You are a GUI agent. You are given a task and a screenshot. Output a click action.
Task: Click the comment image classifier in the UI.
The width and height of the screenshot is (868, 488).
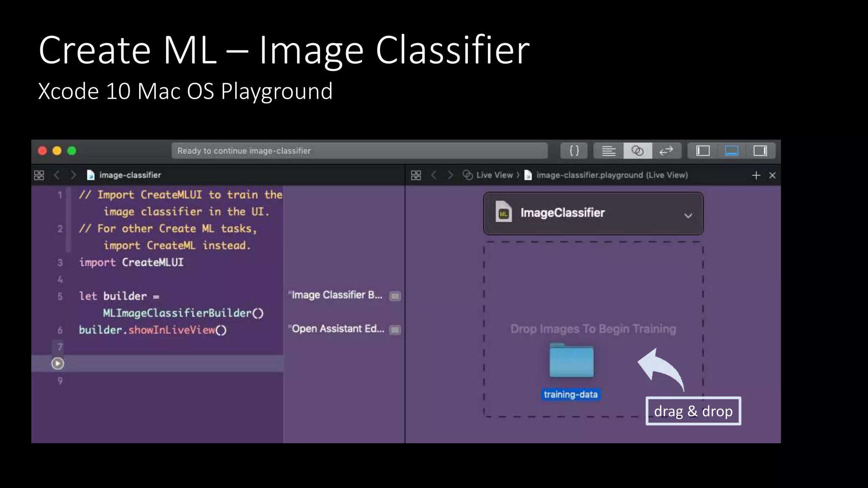[x=186, y=211]
